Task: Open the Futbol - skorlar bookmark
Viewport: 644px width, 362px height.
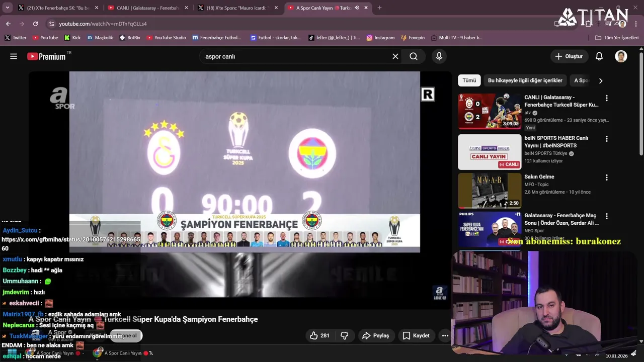Action: [x=275, y=38]
